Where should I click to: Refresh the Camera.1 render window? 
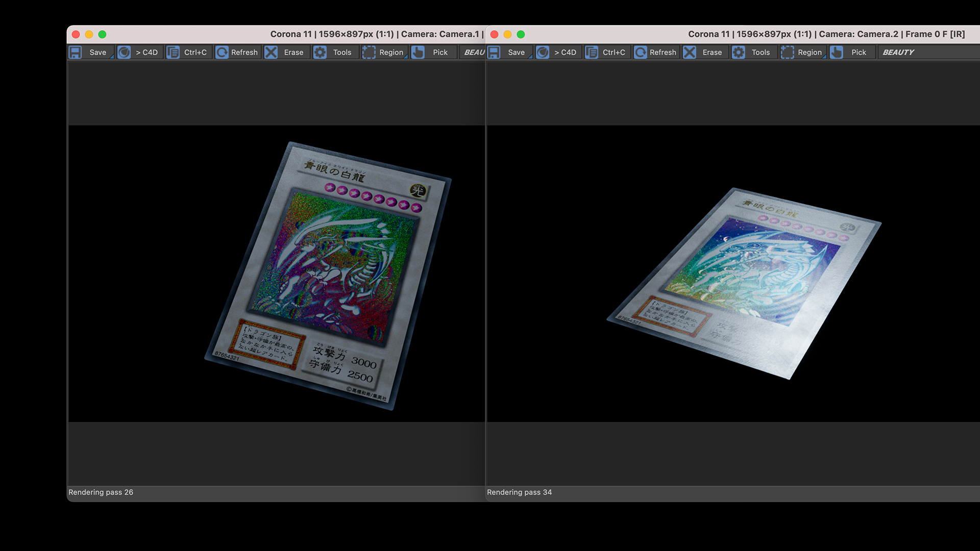[x=237, y=52]
